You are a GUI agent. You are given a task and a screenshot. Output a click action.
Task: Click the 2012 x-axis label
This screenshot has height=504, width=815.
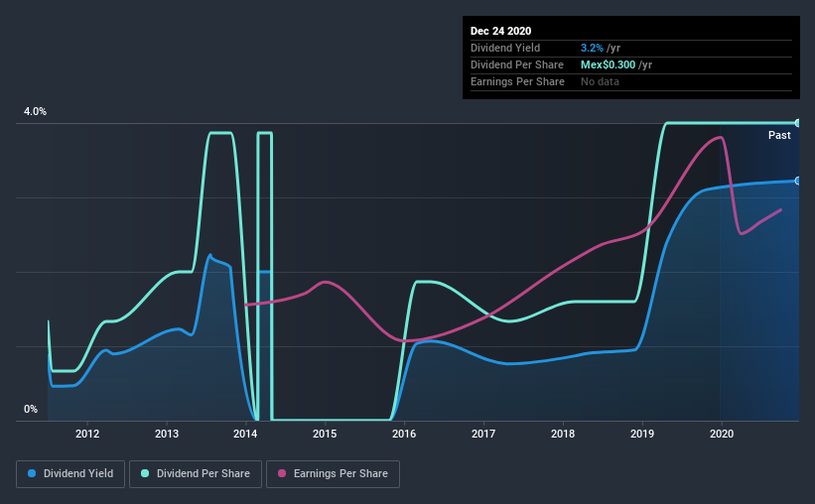click(87, 434)
